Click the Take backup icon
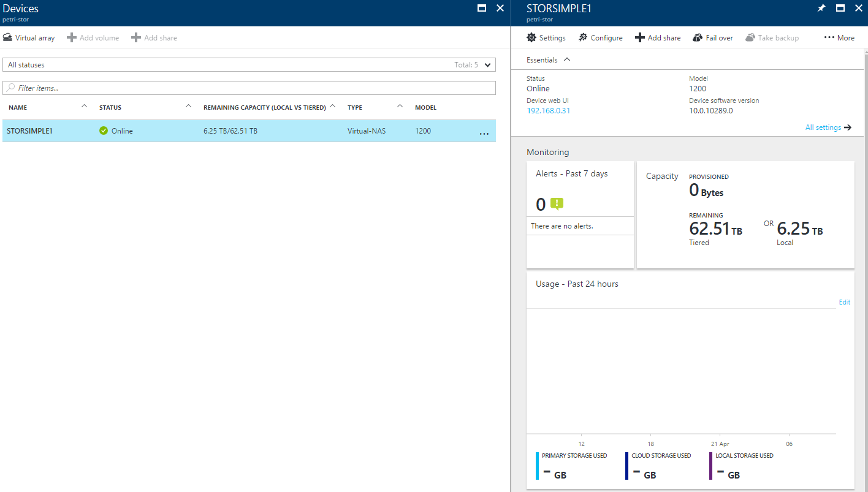The image size is (868, 492). click(750, 37)
